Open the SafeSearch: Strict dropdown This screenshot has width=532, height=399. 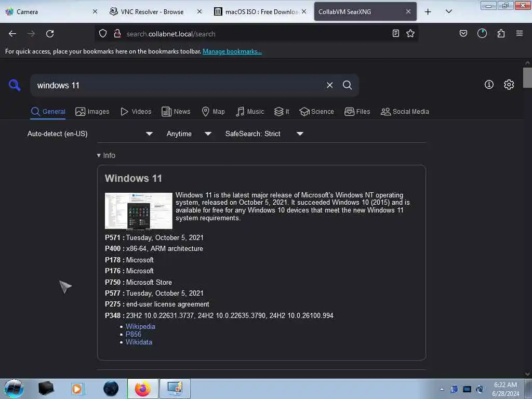[264, 134]
